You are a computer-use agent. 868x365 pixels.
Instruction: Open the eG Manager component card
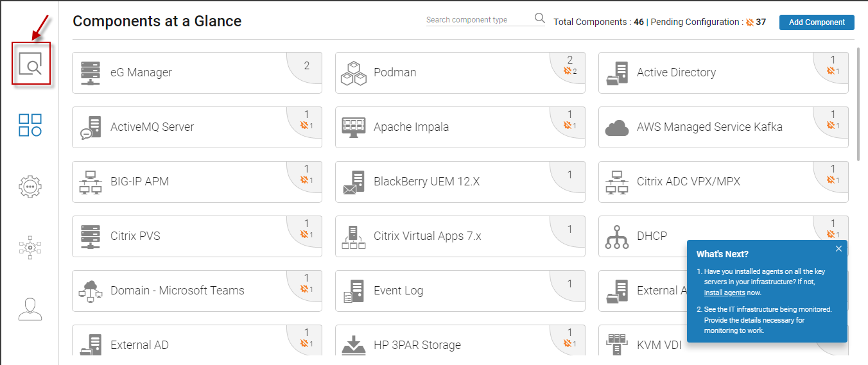197,73
